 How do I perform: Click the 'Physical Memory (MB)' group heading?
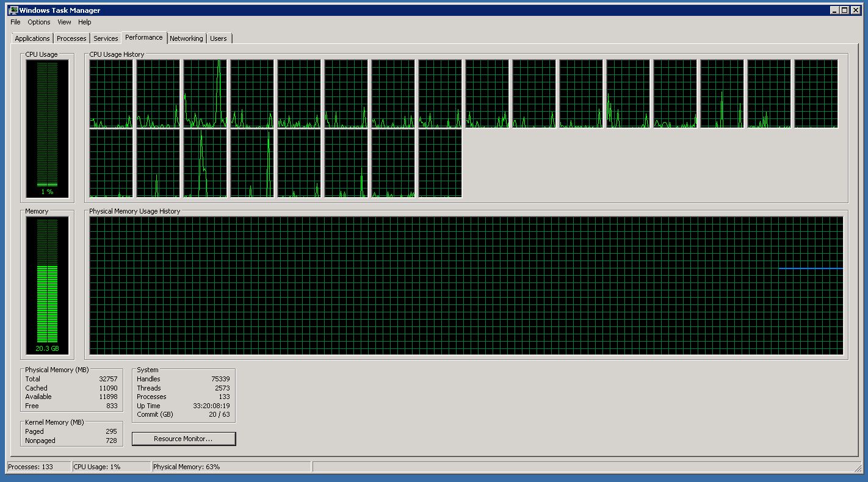coord(57,370)
